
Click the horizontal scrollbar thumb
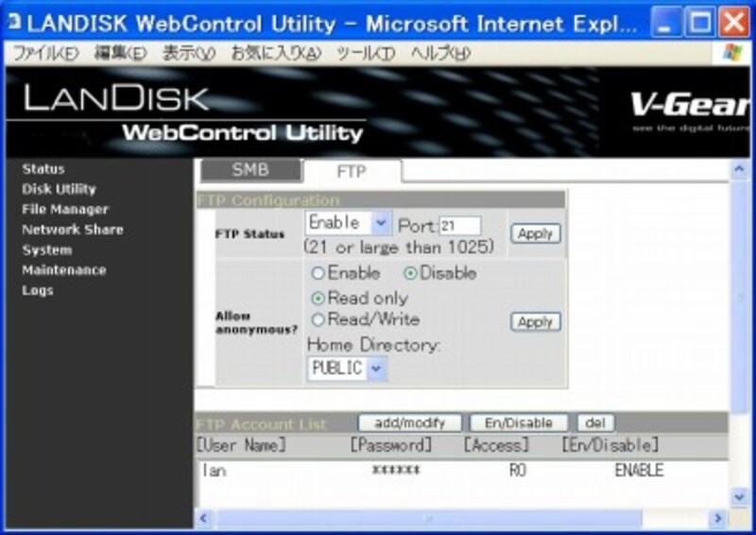(428, 519)
